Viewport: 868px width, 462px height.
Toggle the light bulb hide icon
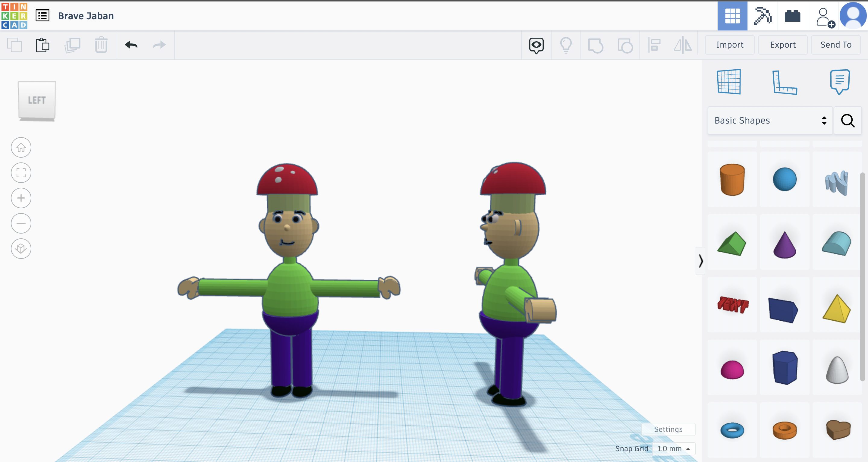click(566, 45)
